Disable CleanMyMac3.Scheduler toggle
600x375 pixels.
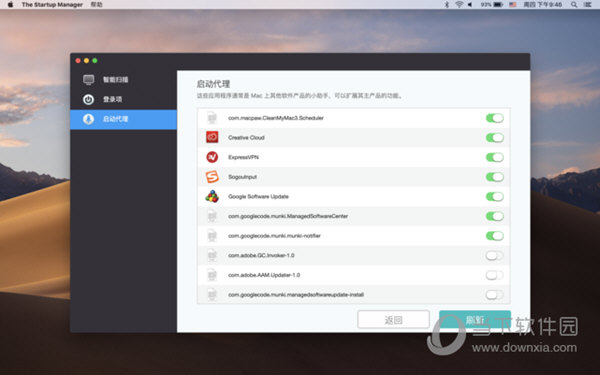[495, 118]
